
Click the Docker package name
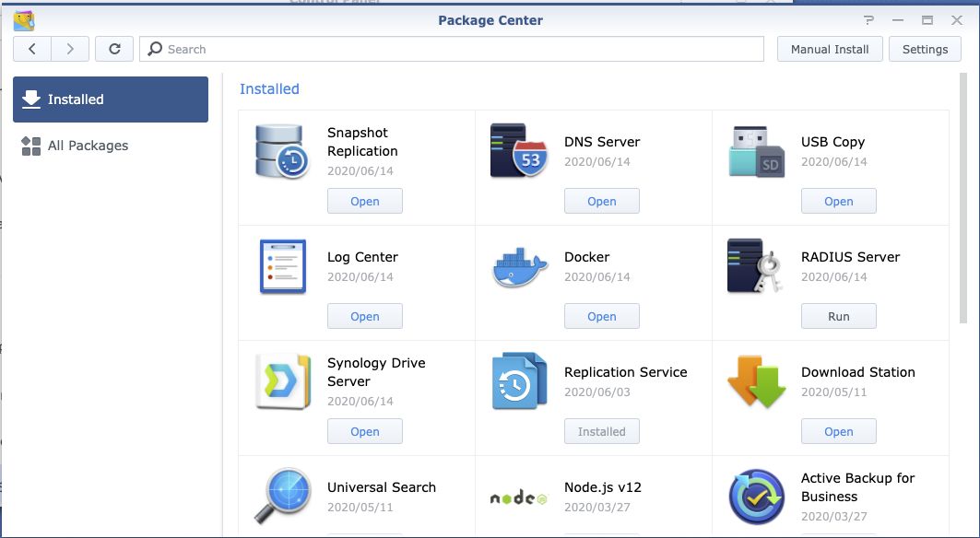pyautogui.click(x=587, y=257)
